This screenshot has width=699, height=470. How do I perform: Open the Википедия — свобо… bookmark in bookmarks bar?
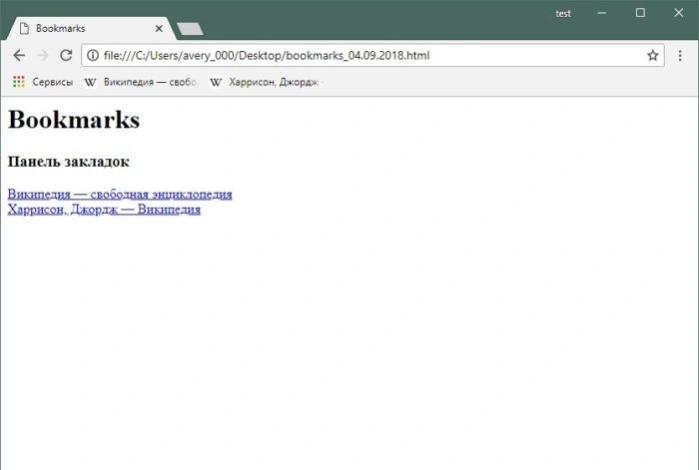tap(141, 82)
